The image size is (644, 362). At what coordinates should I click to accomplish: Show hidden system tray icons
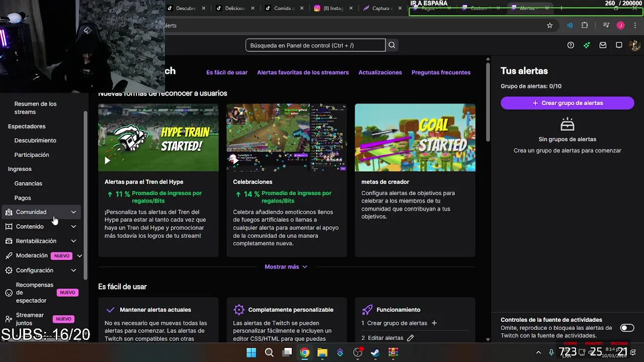(538, 352)
